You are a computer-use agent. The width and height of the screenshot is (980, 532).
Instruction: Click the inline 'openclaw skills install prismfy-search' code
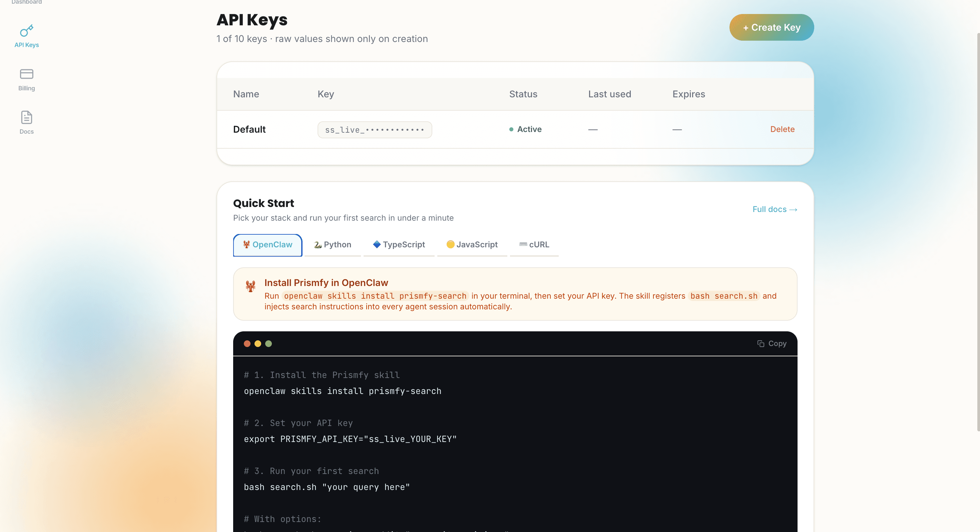[375, 296]
